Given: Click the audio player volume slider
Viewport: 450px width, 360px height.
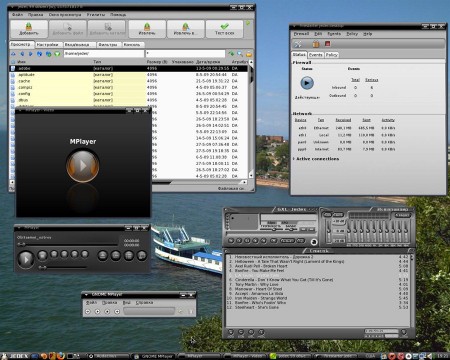Looking at the screenshot, I should [x=273, y=229].
